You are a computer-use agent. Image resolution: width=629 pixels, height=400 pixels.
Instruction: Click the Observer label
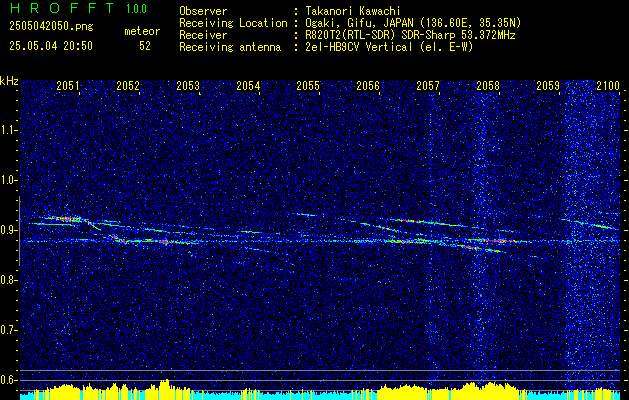click(203, 11)
